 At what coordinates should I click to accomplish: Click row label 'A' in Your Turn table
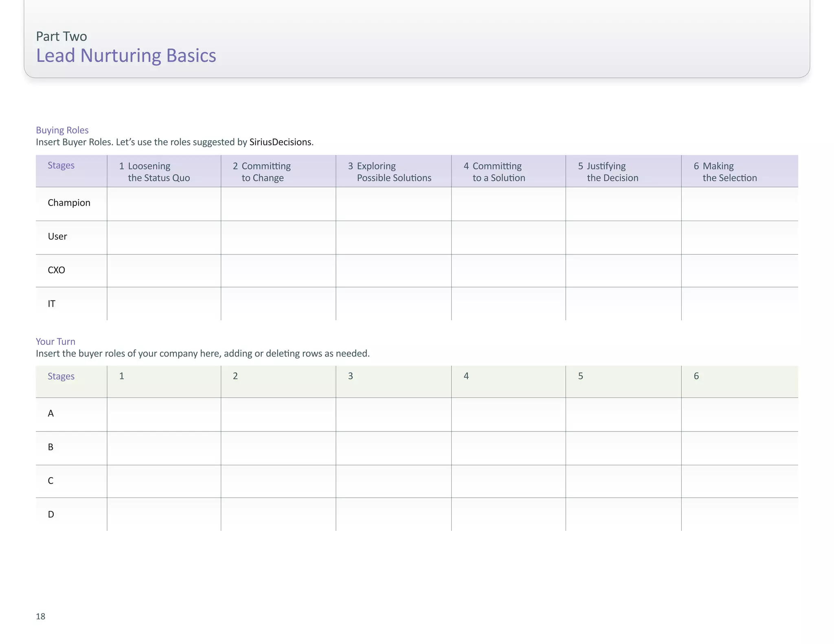pyautogui.click(x=50, y=414)
